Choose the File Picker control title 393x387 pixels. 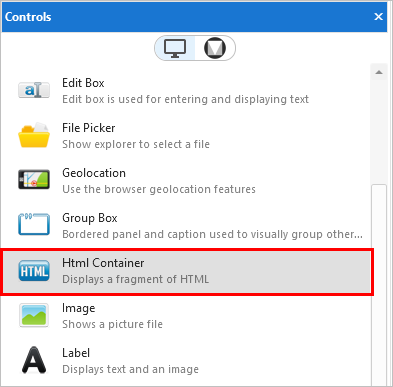(x=89, y=128)
